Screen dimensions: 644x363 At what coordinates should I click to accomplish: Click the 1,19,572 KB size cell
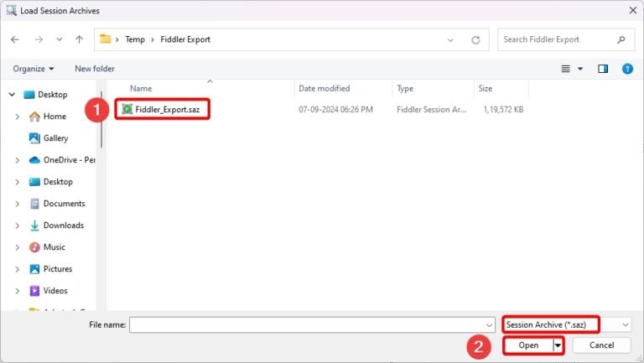coord(503,110)
